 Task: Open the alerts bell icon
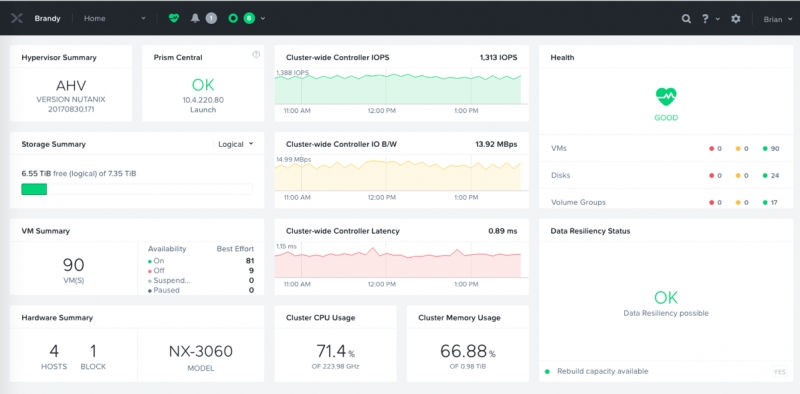(195, 18)
